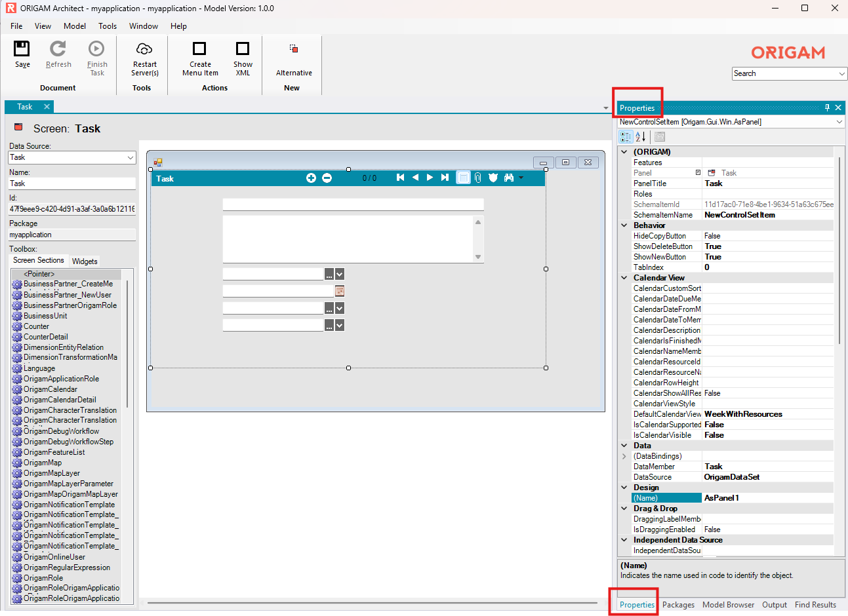The image size is (848, 616).
Task: Switch to Screen Sections toolbox tab
Action: [x=39, y=260]
